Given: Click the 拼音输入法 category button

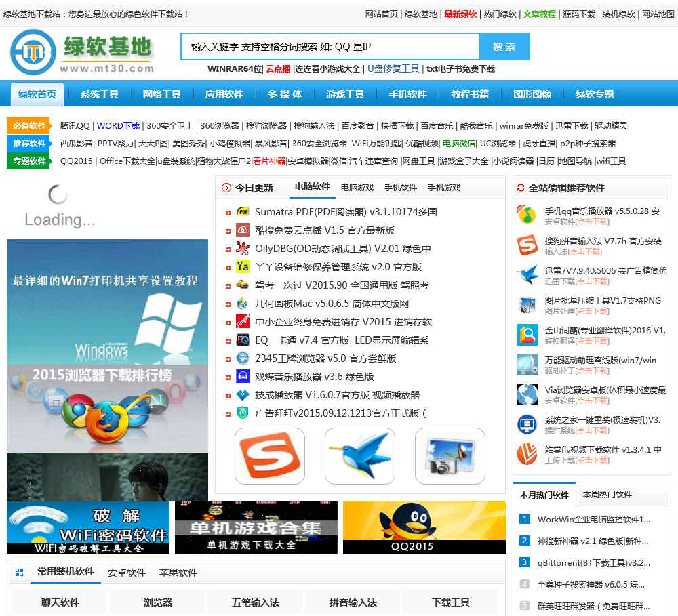Looking at the screenshot, I should point(353,602).
